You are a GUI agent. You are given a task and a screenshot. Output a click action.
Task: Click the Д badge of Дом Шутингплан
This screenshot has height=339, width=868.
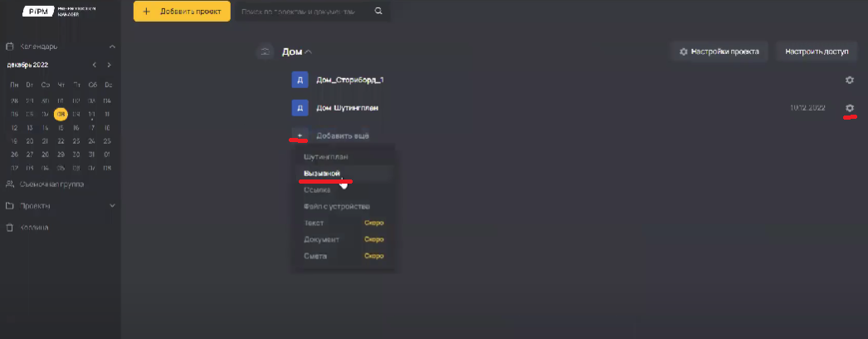click(300, 108)
